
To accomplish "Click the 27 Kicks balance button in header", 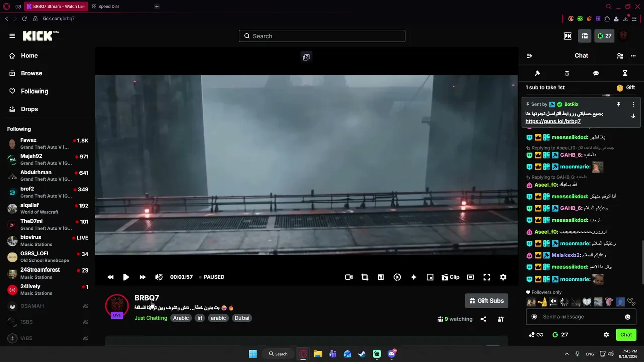I will pyautogui.click(x=604, y=36).
